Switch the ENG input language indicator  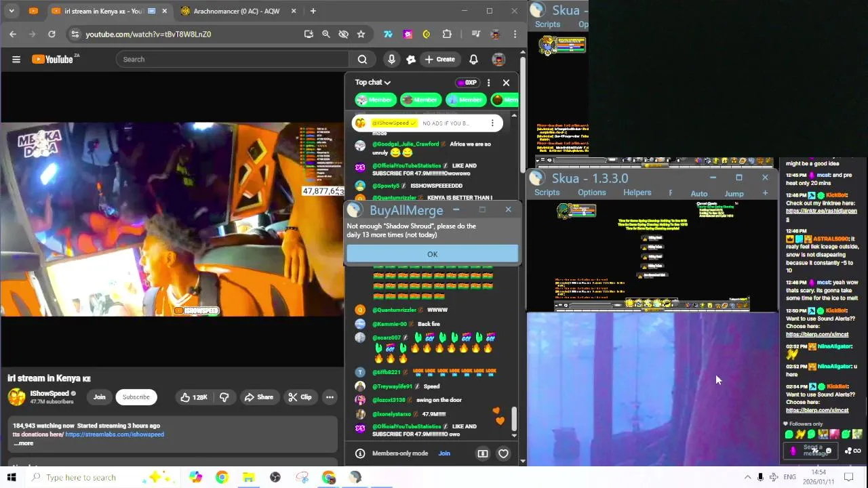click(x=789, y=477)
